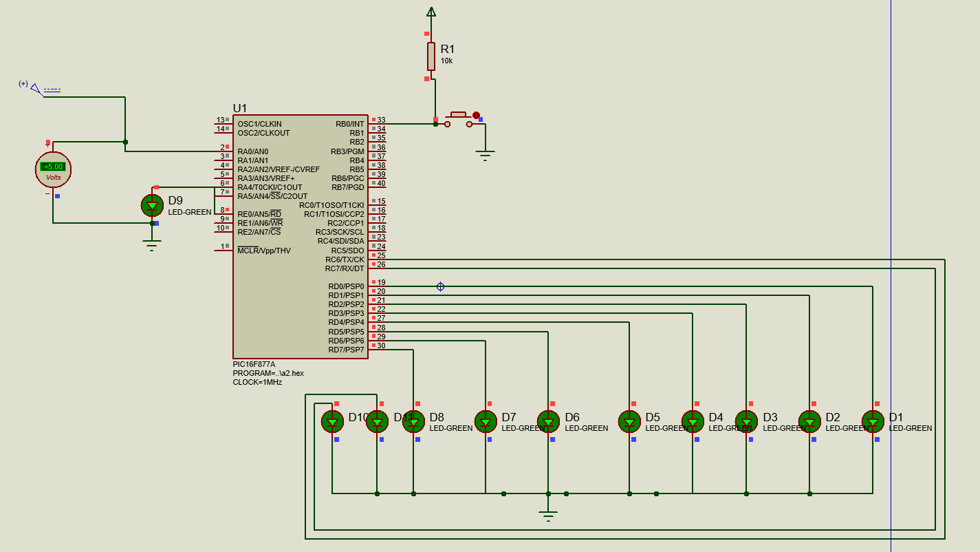The width and height of the screenshot is (980, 552).
Task: Select the D6 green LED symbol
Action: click(x=548, y=421)
